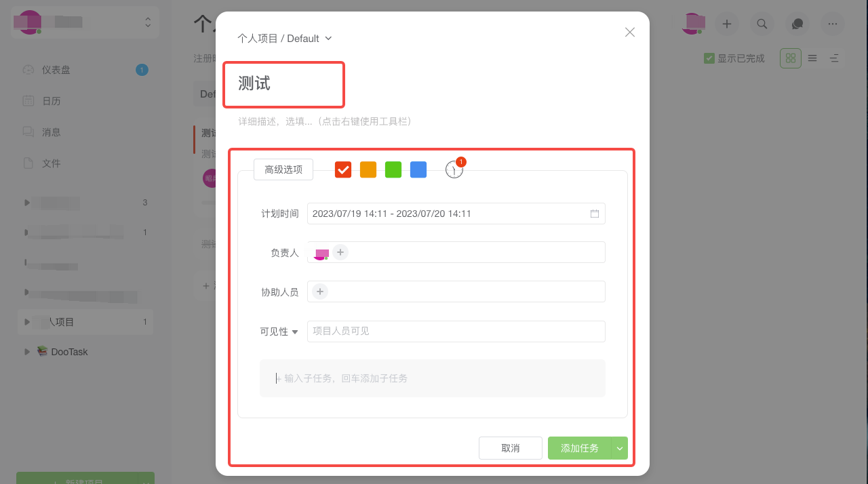This screenshot has width=868, height=484.
Task: Open the arrow beside 添加任务 button
Action: [x=620, y=448]
